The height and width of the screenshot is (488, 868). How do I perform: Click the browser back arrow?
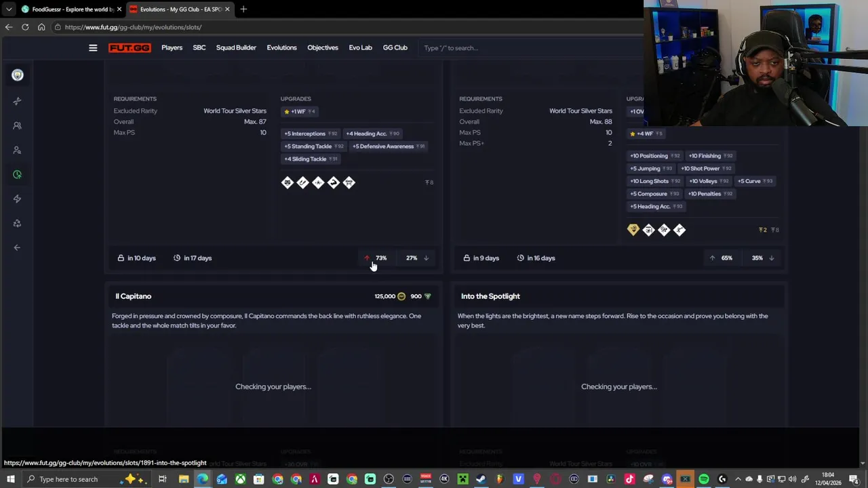click(x=9, y=27)
